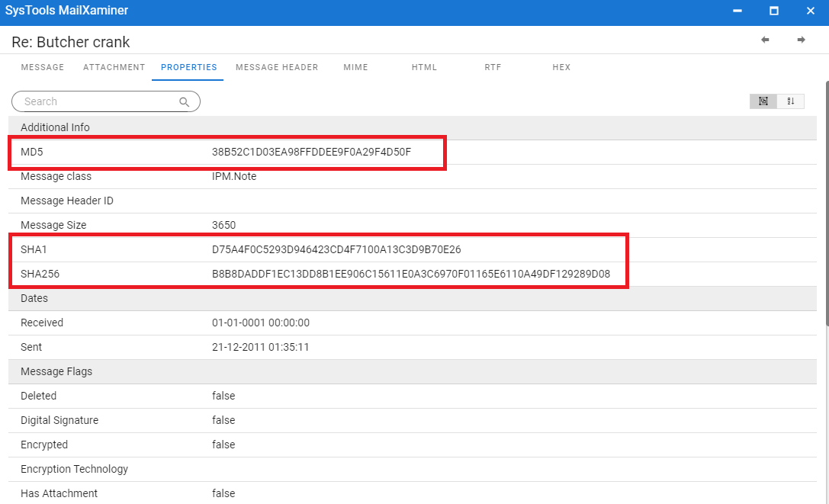Select the Encryption Technology row
The image size is (829, 504).
[x=413, y=469]
